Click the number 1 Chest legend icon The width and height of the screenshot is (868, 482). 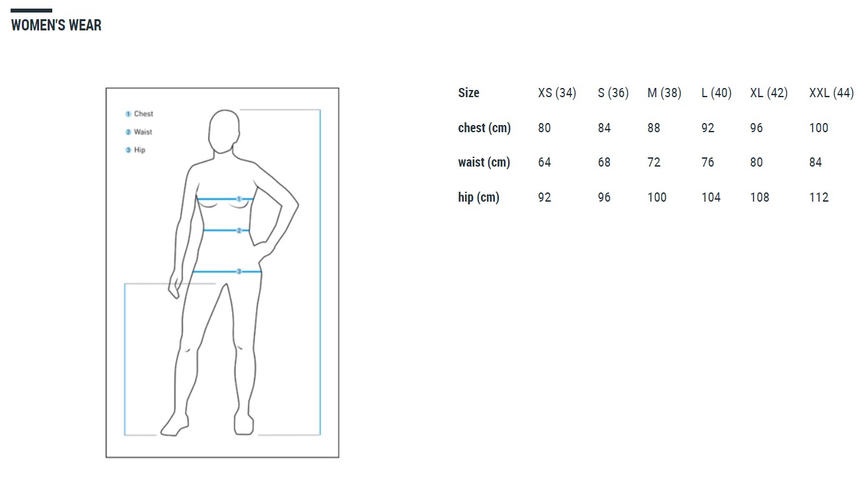[x=128, y=114]
